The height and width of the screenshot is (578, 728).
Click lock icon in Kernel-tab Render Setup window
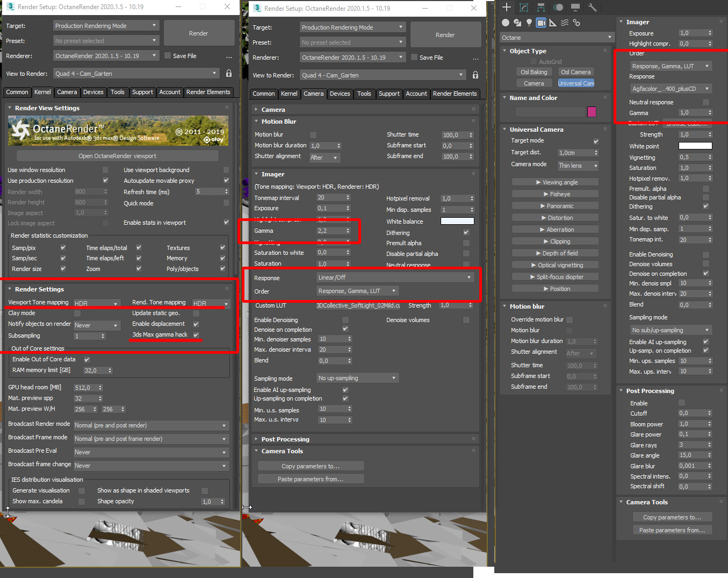229,74
